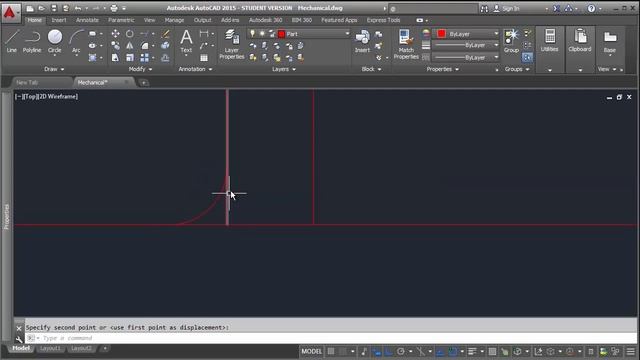Click the Group tool
This screenshot has width=640, height=360.
pyautogui.click(x=511, y=41)
